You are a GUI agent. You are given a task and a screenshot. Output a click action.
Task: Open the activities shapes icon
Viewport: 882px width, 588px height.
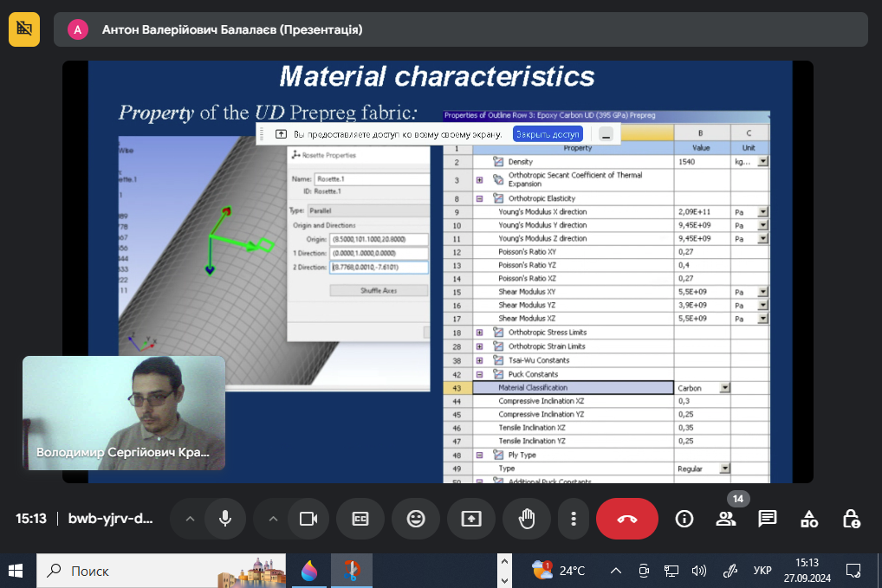click(x=809, y=519)
